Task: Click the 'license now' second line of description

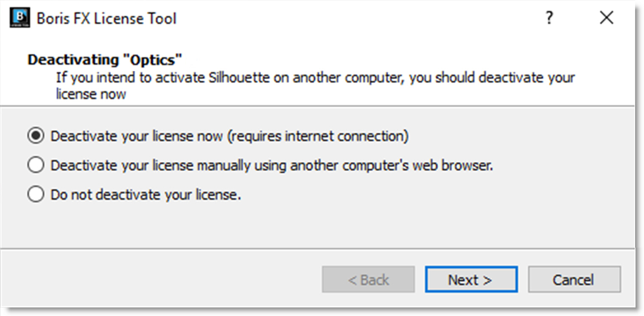Action: [x=91, y=94]
